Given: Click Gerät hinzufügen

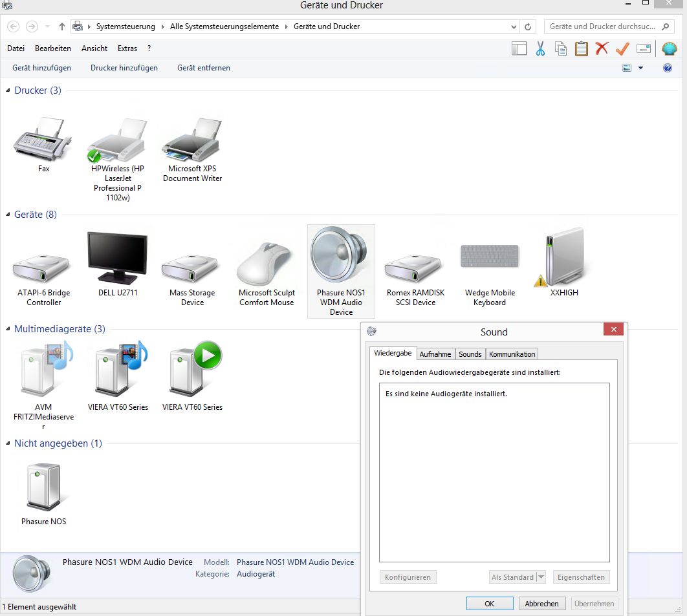Looking at the screenshot, I should [x=41, y=68].
